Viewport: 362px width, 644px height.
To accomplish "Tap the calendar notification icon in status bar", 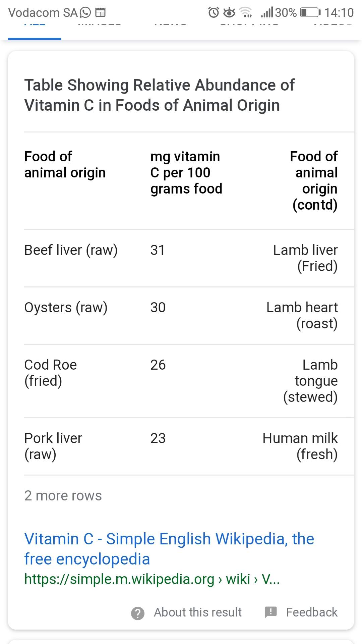I will [101, 13].
